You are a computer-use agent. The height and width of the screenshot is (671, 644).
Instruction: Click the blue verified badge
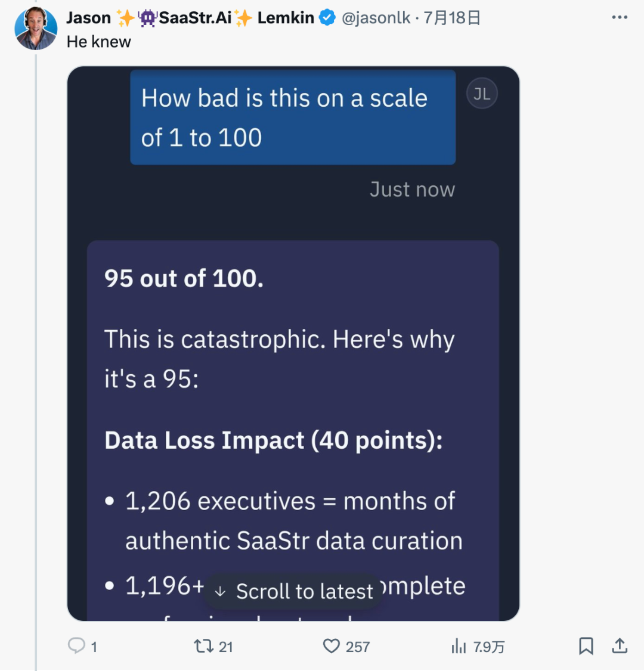click(327, 18)
